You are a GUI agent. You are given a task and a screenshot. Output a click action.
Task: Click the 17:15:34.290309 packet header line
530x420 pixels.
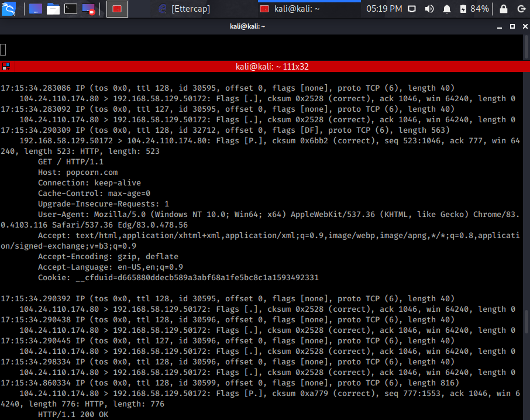(x=225, y=130)
